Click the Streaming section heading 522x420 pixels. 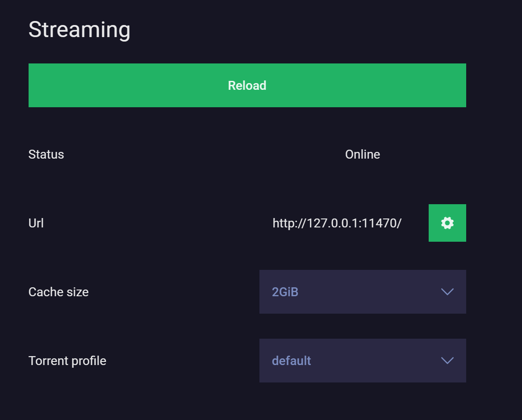coord(79,29)
